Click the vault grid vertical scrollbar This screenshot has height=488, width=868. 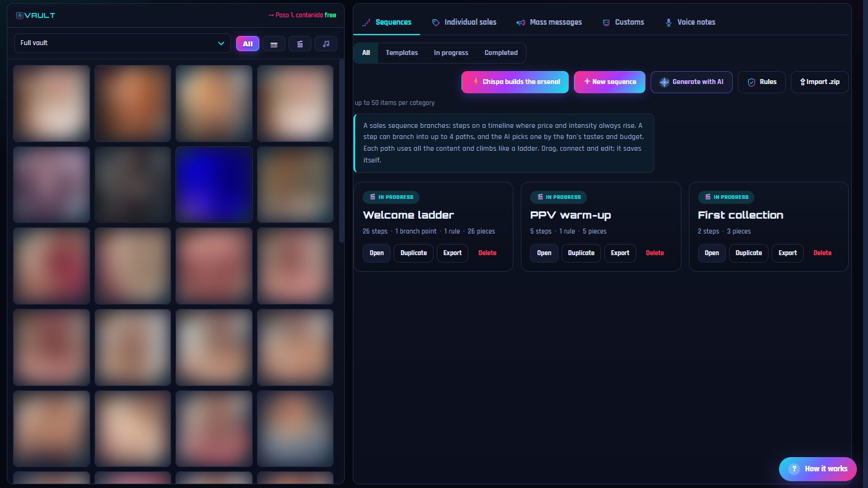pos(341,151)
